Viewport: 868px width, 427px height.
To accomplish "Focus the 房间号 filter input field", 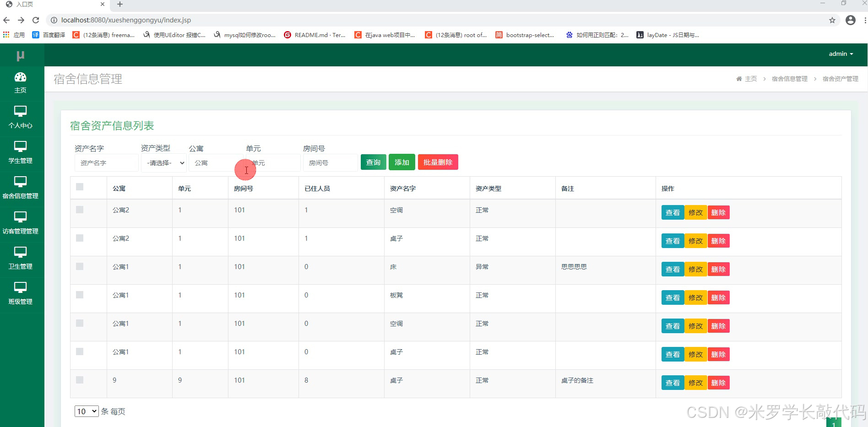I will coord(330,163).
